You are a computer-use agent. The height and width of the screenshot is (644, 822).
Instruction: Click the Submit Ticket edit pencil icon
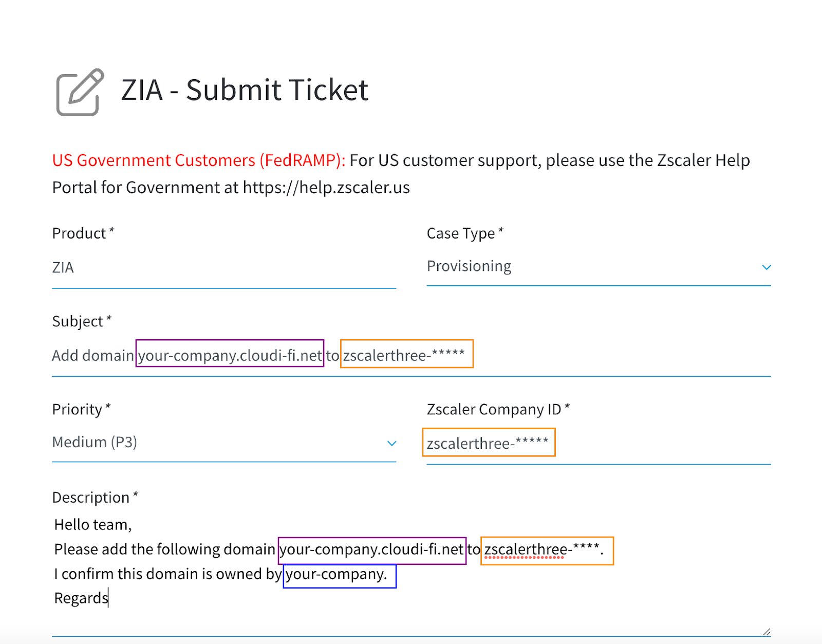(x=80, y=92)
